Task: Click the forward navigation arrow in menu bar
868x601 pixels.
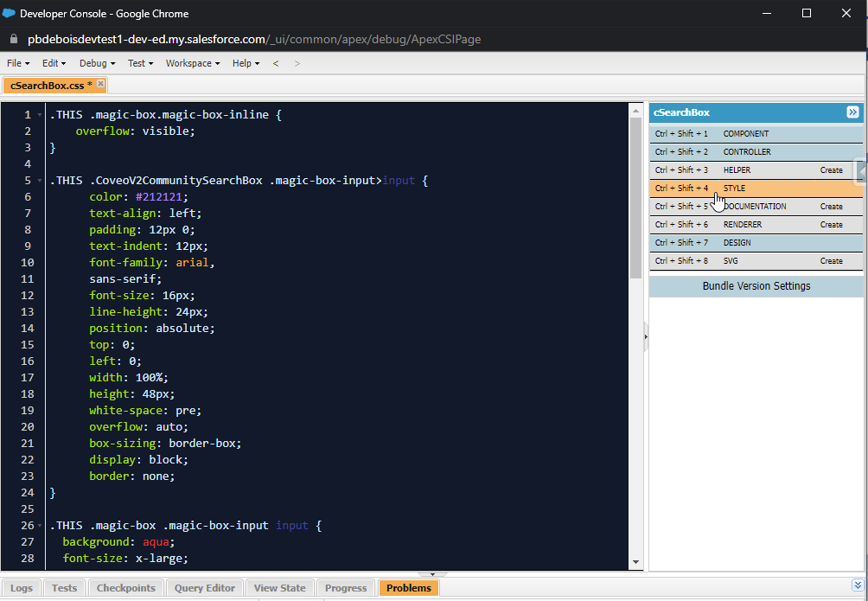Action: click(x=297, y=63)
